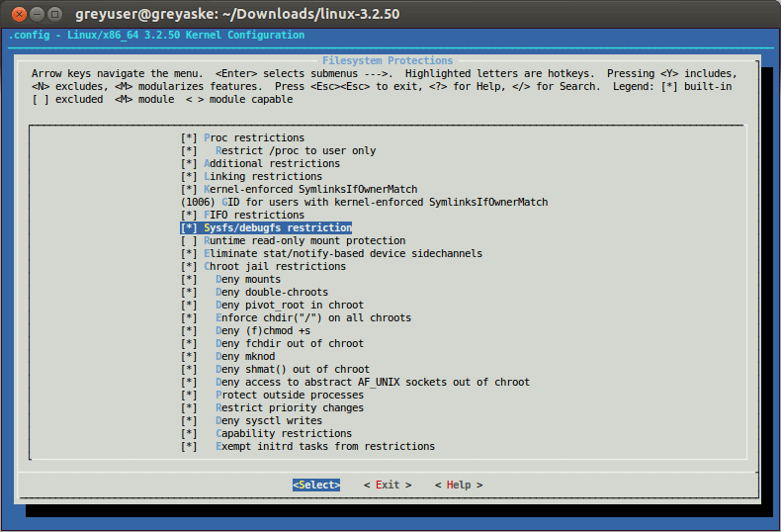Viewport: 781px width, 532px height.
Task: Select the Linking restrictions entry text
Action: coord(263,177)
